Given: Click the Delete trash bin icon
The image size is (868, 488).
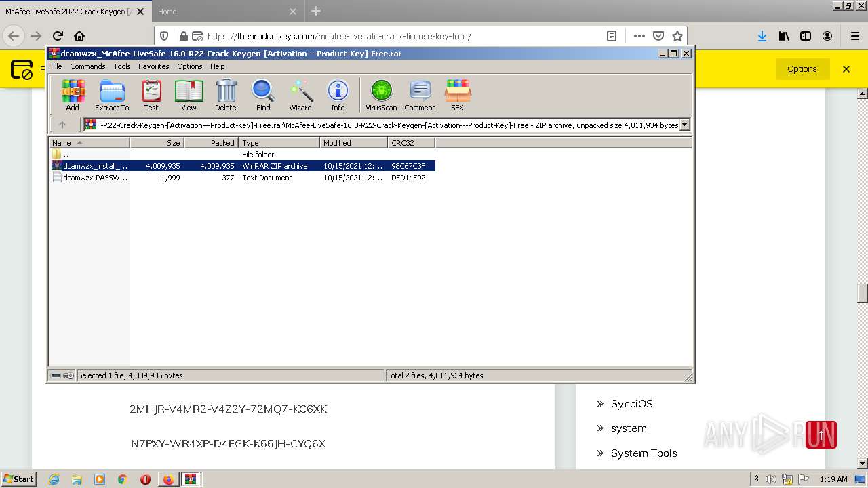Looking at the screenshot, I should (x=226, y=95).
